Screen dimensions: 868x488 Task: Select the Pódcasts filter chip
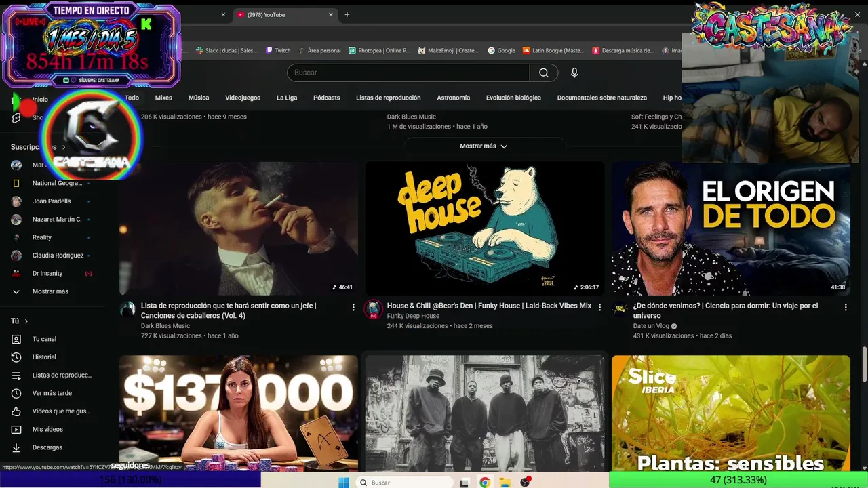coord(327,98)
